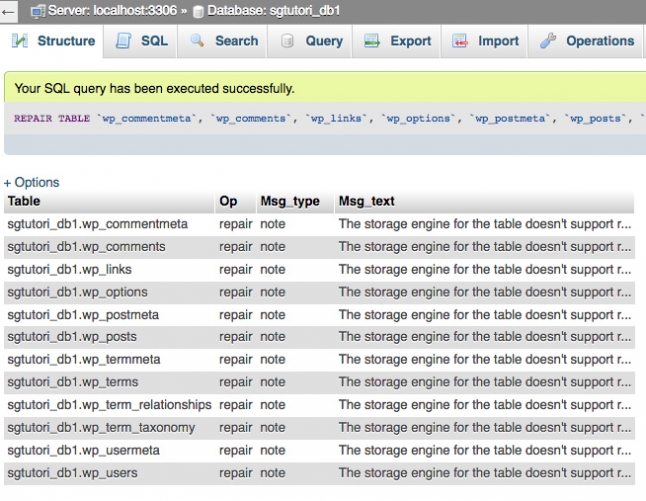646x501 pixels.
Task: Click the Msg_text column header
Action: coord(484,201)
